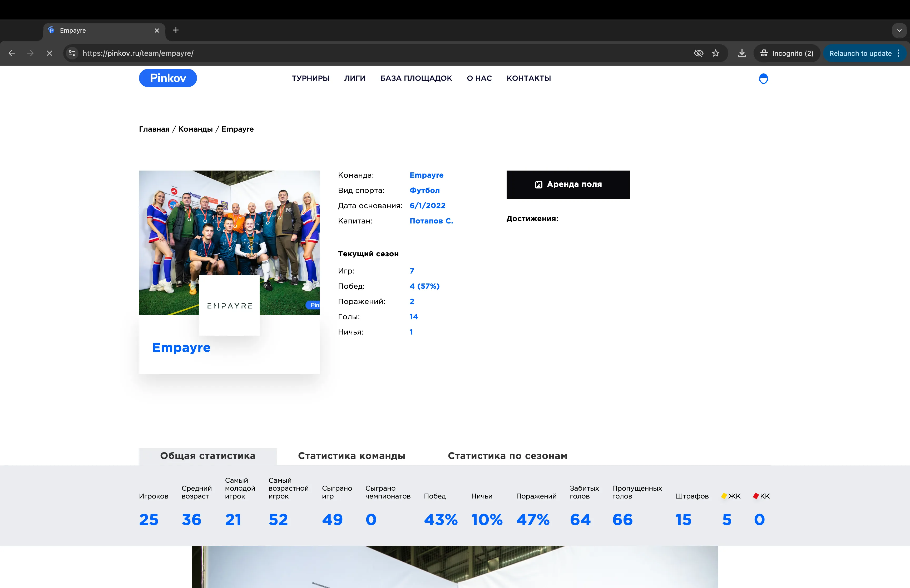Click the bookmark star icon
This screenshot has width=910, height=588.
coord(716,53)
